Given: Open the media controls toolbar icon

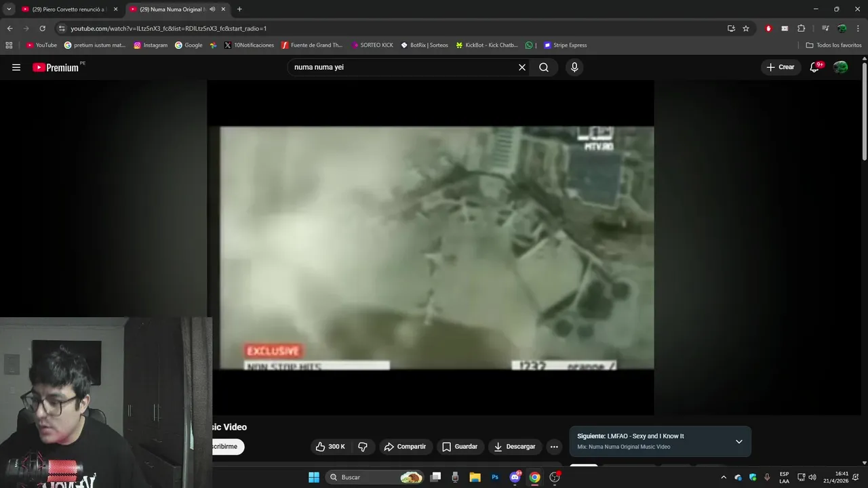Looking at the screenshot, I should [825, 28].
